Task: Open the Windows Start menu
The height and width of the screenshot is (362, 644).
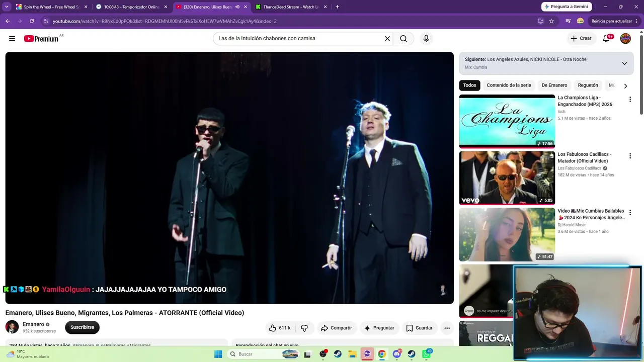Action: 218,354
